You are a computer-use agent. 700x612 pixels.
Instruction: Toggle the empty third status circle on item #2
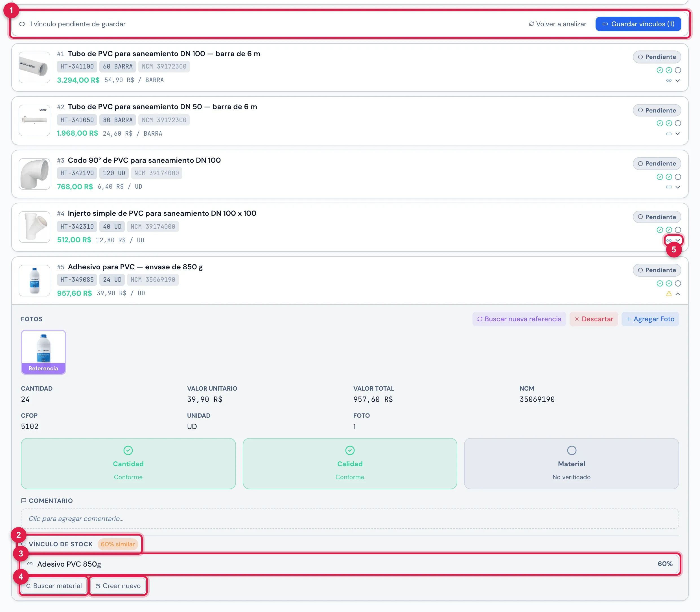tap(678, 123)
